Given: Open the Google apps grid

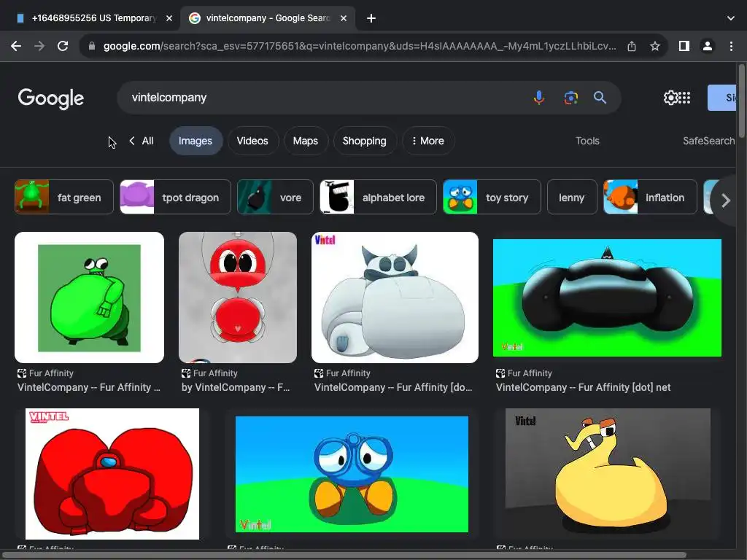Looking at the screenshot, I should [684, 98].
